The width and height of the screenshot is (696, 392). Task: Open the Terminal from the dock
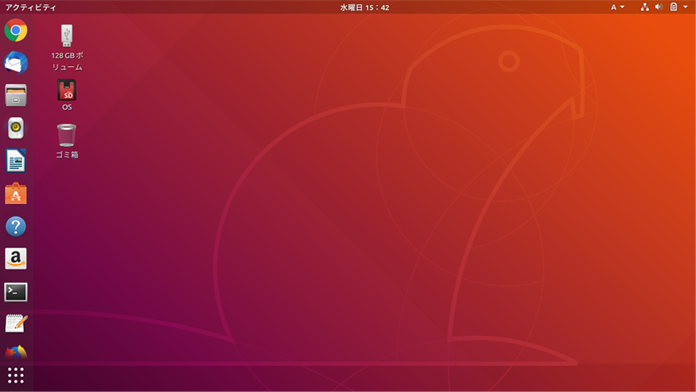pos(16,292)
